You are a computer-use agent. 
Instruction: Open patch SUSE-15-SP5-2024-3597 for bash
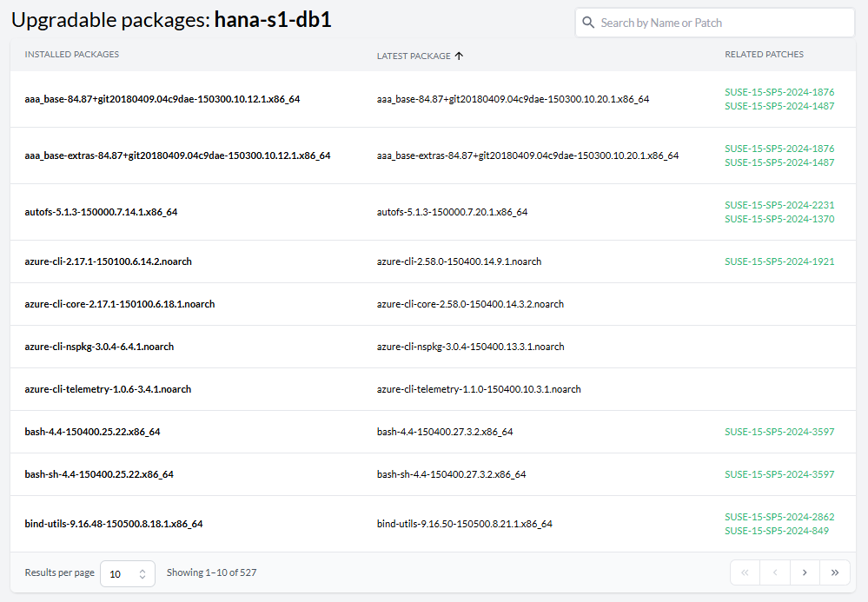click(779, 432)
